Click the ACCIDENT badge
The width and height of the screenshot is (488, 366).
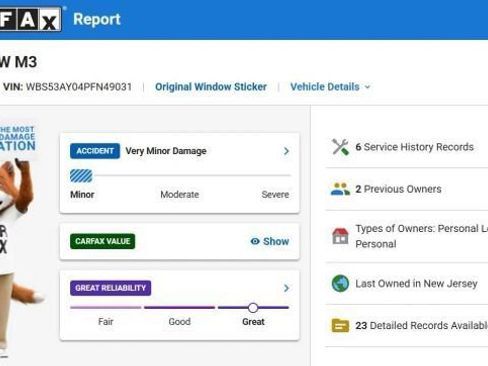[x=95, y=151]
